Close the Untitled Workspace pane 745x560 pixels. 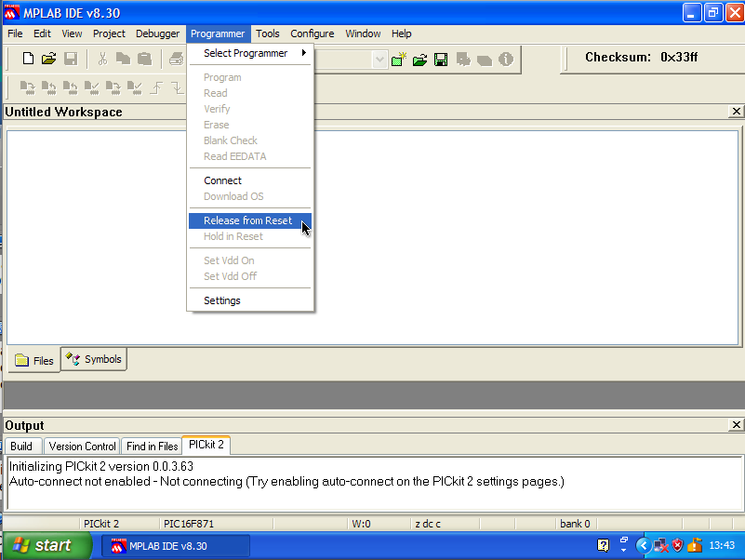click(736, 112)
